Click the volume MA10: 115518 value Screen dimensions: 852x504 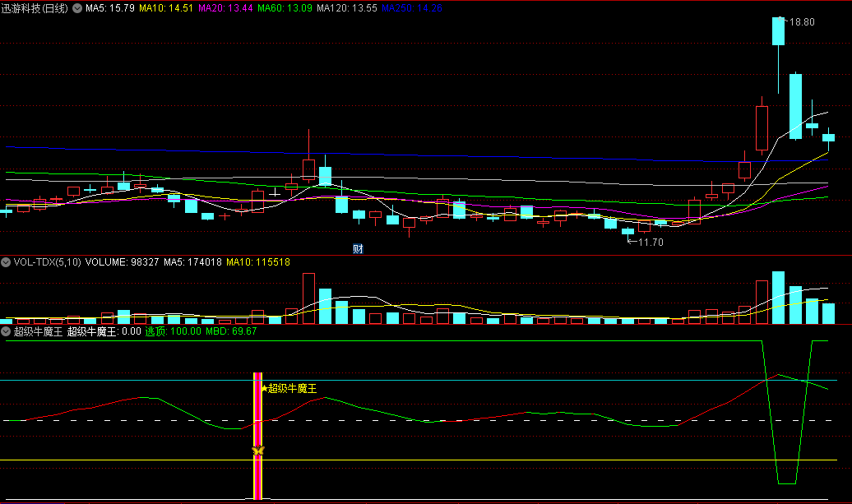[258, 262]
